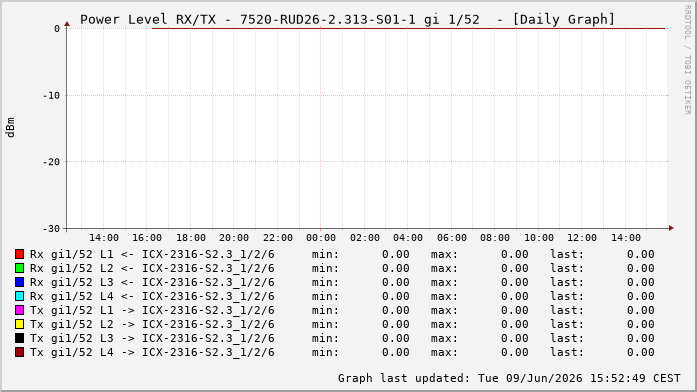This screenshot has height=392, width=697.
Task: Click the 10:00 x-axis time label
Action: tap(539, 238)
